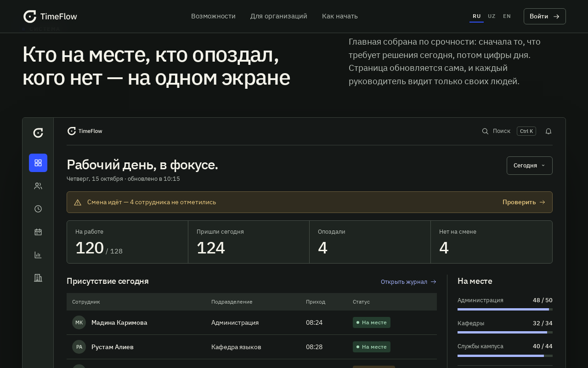Switch the language to UZ

(492, 16)
